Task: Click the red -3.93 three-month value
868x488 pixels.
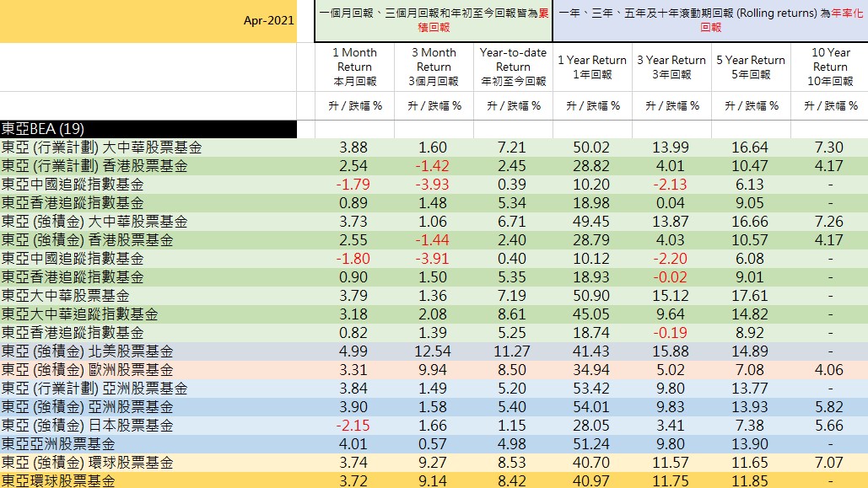Action: tap(433, 185)
